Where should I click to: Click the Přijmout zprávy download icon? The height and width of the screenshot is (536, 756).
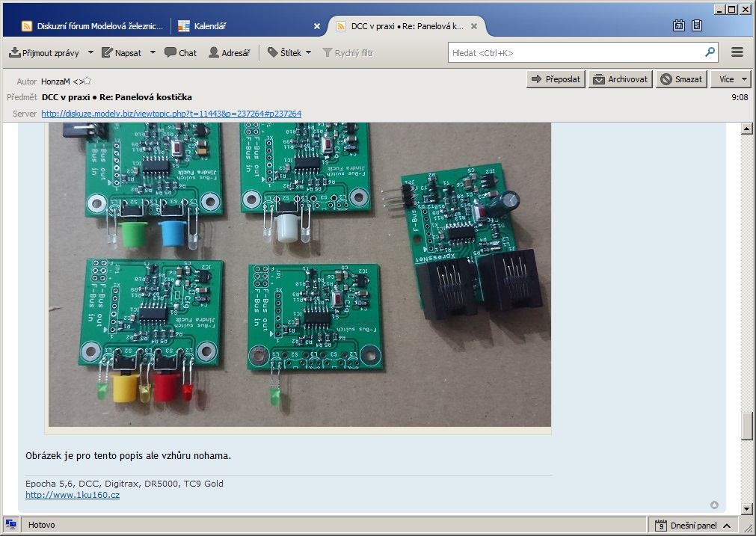click(x=15, y=53)
